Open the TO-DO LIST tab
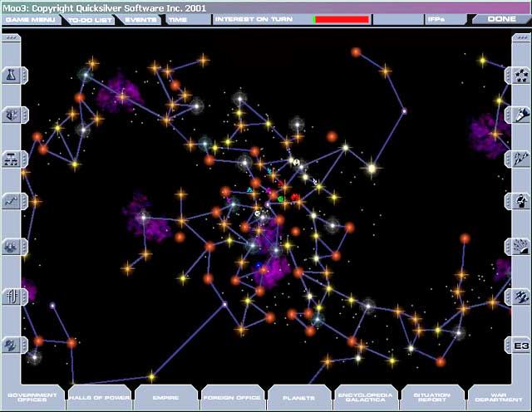Image resolution: width=532 pixels, height=412 pixels. click(x=90, y=20)
